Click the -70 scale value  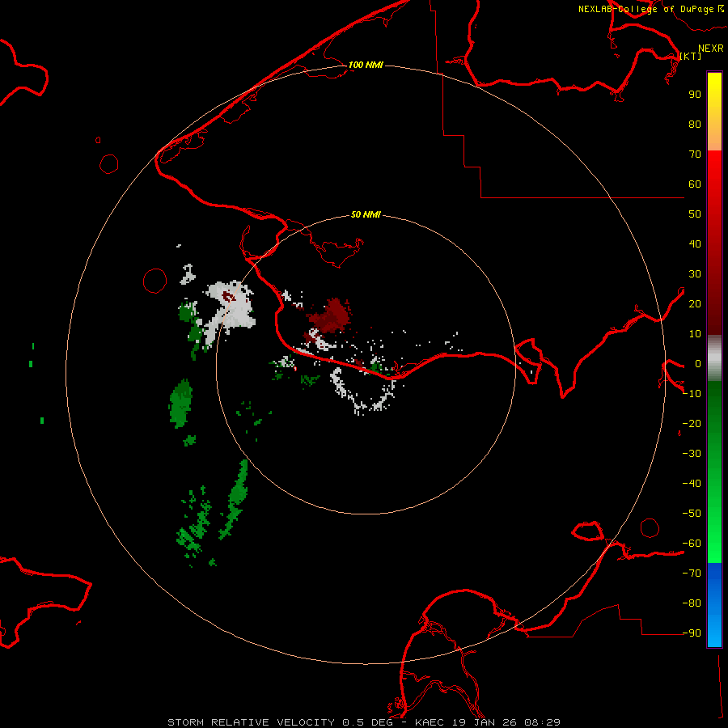(692, 573)
